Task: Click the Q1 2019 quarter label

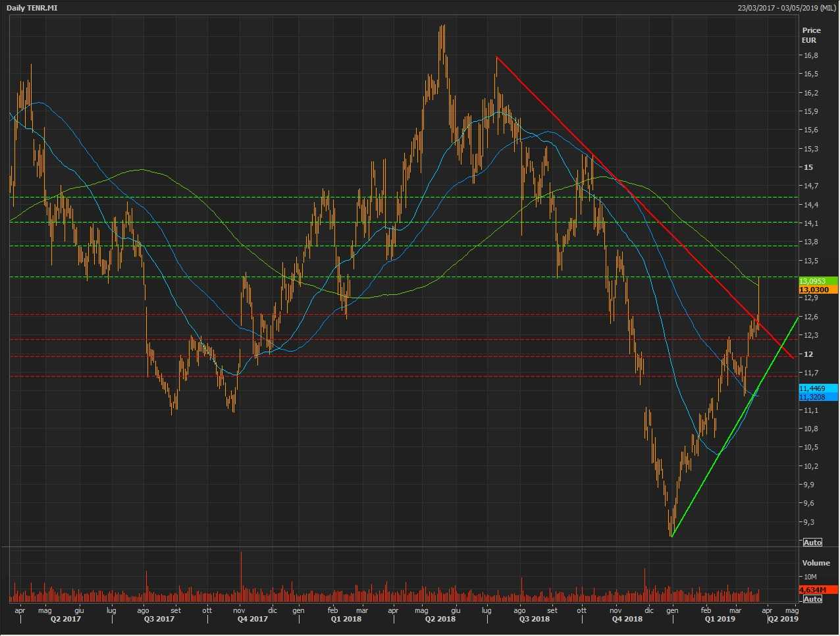Action: [720, 619]
